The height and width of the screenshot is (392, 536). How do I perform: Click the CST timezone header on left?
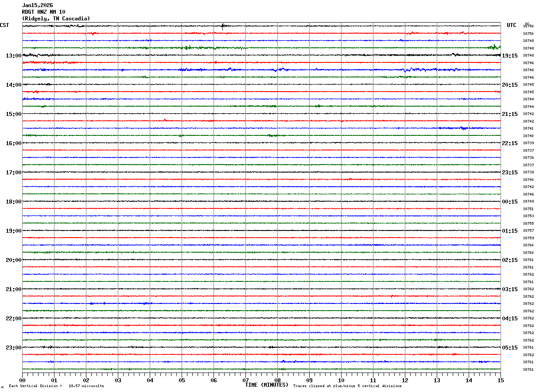(x=4, y=25)
